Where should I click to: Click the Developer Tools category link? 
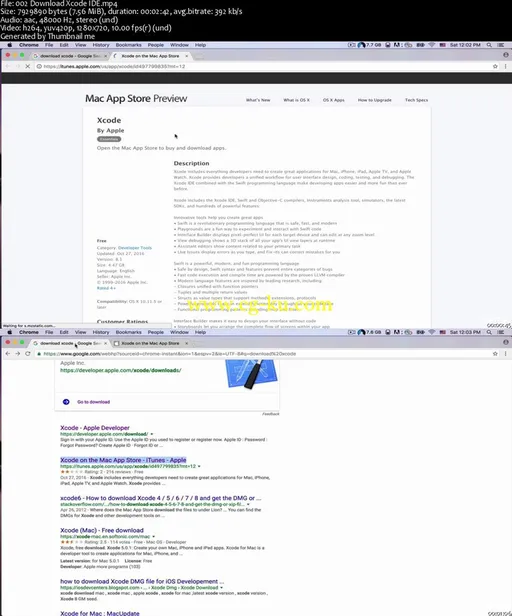135,248
